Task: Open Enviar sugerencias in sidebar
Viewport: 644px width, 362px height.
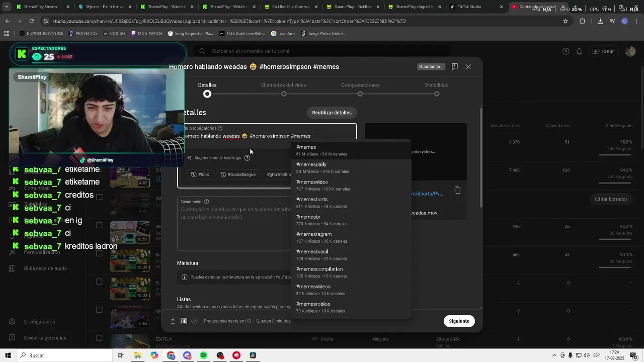Action: pyautogui.click(x=45, y=338)
